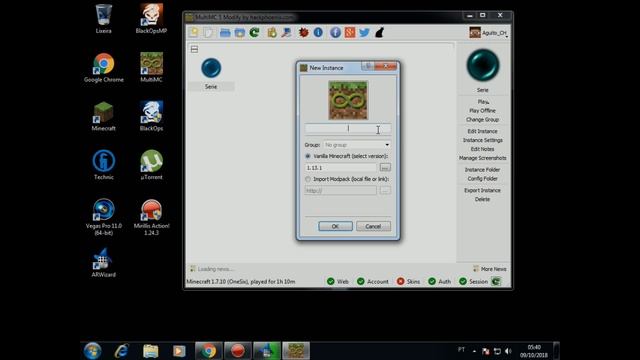The image size is (640, 360).
Task: Click Change Group in side panel
Action: [482, 120]
